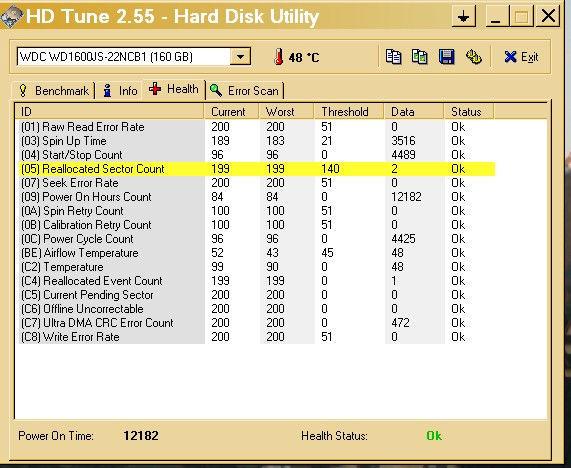Select the (07) Seek Error Rate row
This screenshot has height=468, width=571.
[257, 183]
